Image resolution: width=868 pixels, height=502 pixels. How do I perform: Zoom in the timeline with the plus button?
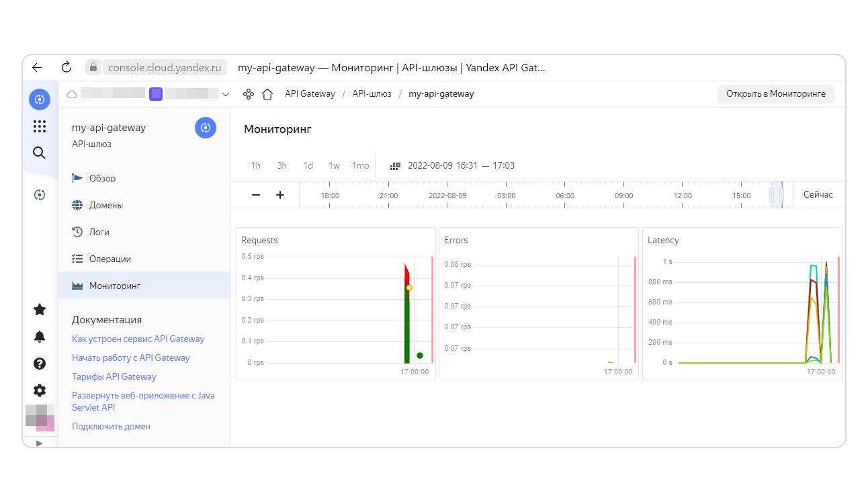coord(280,195)
